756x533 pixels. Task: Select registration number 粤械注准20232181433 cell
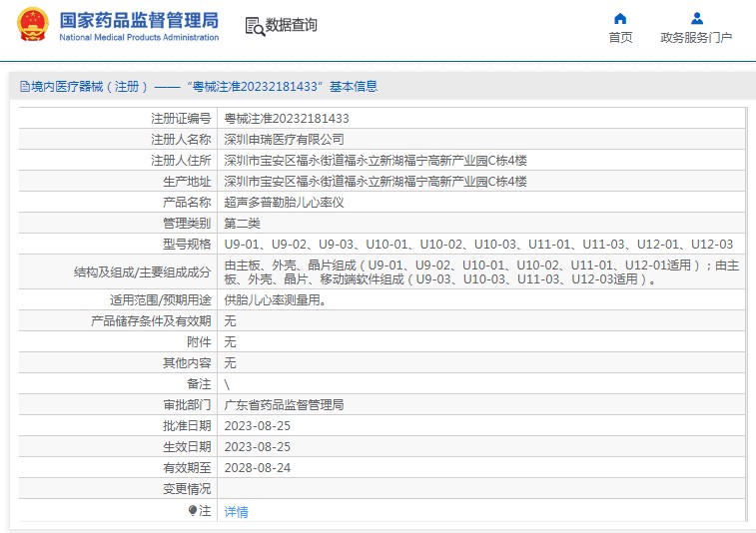(287, 119)
